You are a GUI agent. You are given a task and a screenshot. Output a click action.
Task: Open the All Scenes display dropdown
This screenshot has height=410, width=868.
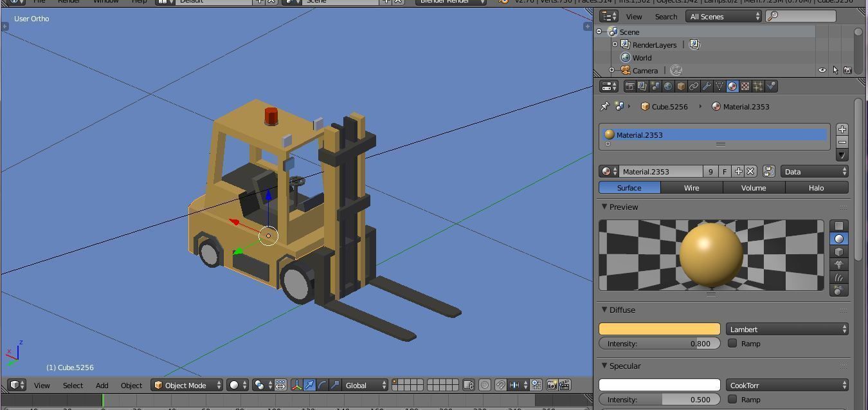[724, 16]
